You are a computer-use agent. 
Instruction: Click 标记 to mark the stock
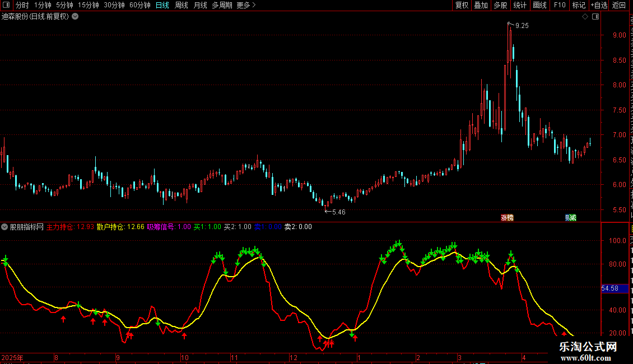point(579,5)
